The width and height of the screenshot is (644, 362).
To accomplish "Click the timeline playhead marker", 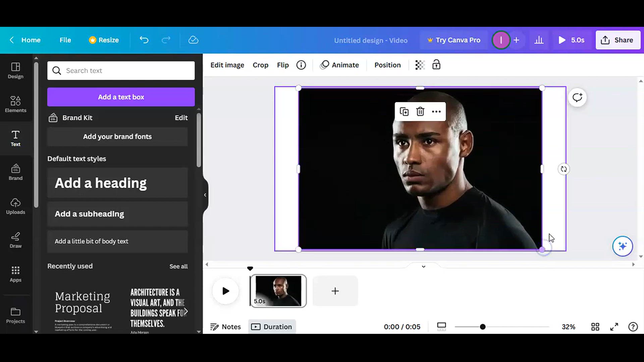I will pyautogui.click(x=250, y=268).
